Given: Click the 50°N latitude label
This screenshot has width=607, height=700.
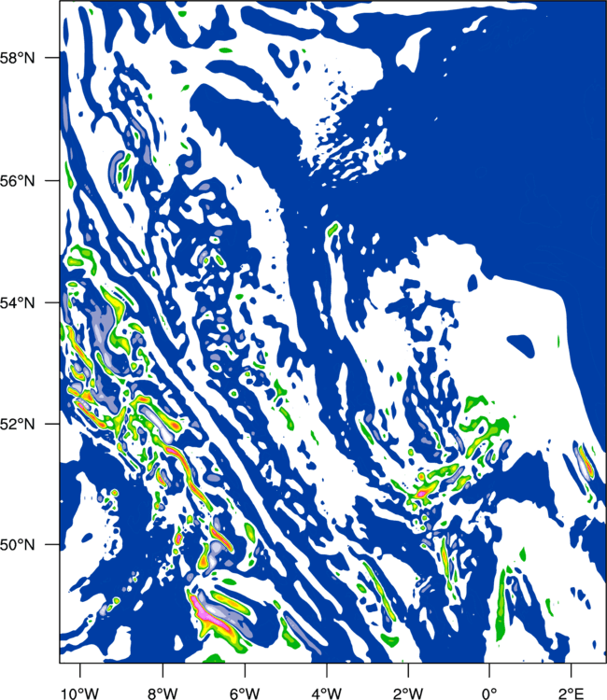Looking at the screenshot, I should (x=17, y=545).
